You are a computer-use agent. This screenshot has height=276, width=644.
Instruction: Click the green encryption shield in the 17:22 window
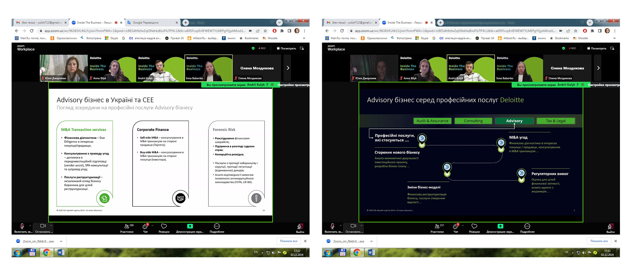click(x=253, y=48)
